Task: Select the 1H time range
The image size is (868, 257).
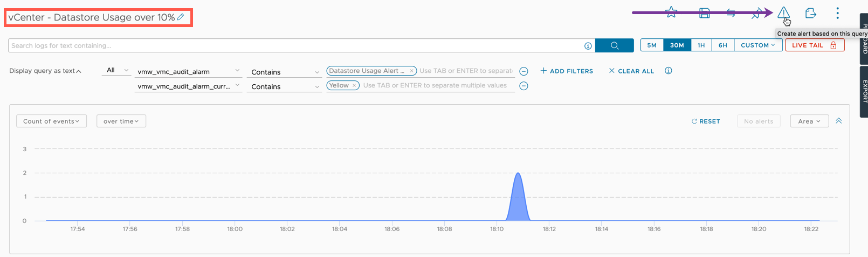Action: click(701, 45)
